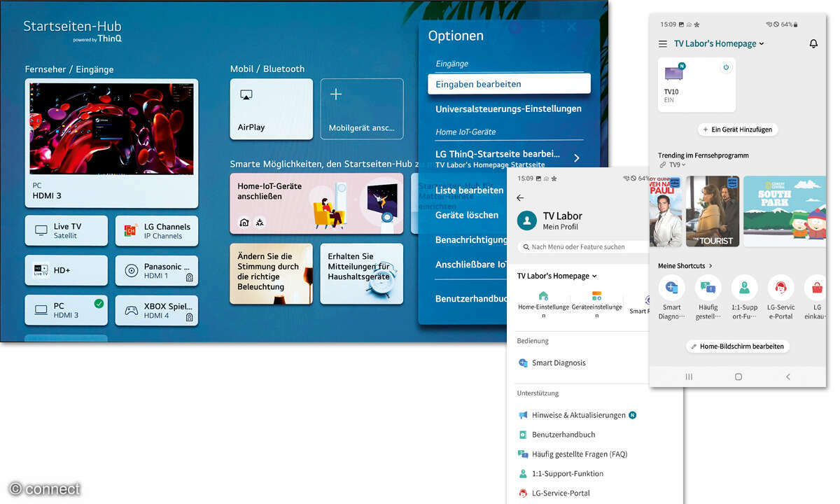Open the TV Labor profile avatar
Screen dimensions: 840x504
(x=526, y=220)
